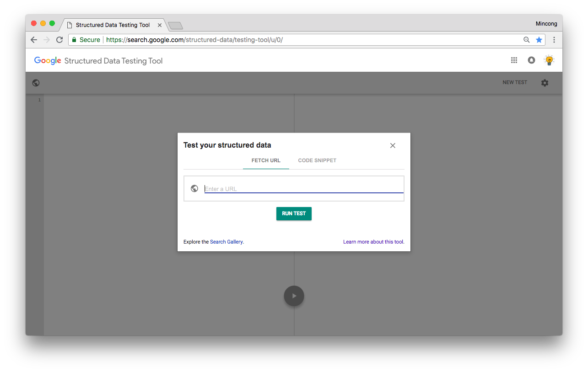Viewport: 588px width, 372px height.
Task: Click the blue bookmark star icon
Action: (539, 40)
